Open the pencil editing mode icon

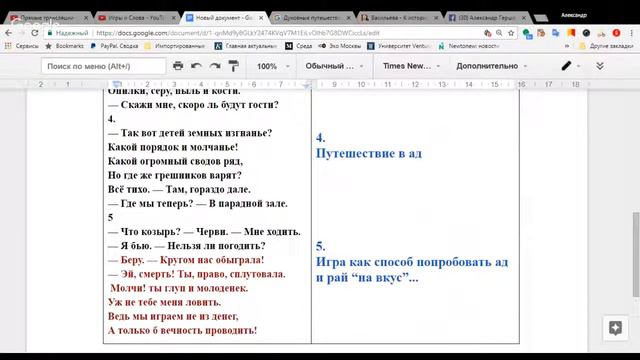pos(566,66)
